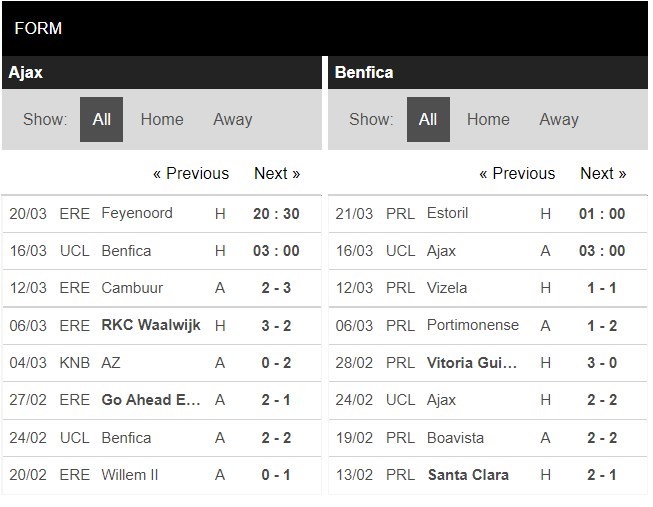Switch to Home filter for Benfica
This screenshot has width=653, height=507.
pos(488,120)
